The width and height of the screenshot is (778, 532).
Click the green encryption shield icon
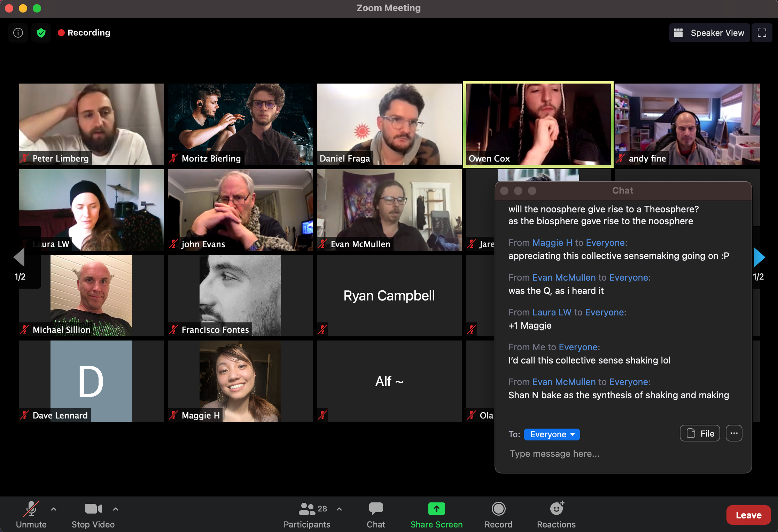click(x=41, y=33)
